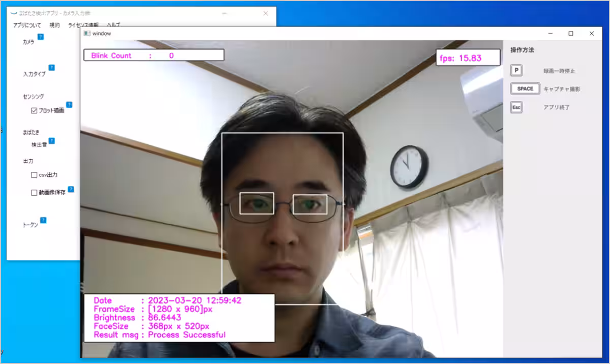Click the SPACE key capture icon

coord(525,88)
